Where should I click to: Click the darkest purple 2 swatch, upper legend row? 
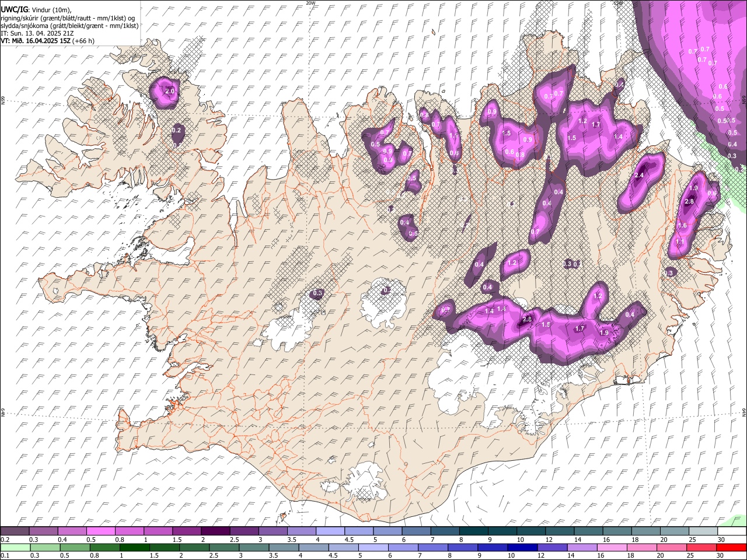point(215,531)
